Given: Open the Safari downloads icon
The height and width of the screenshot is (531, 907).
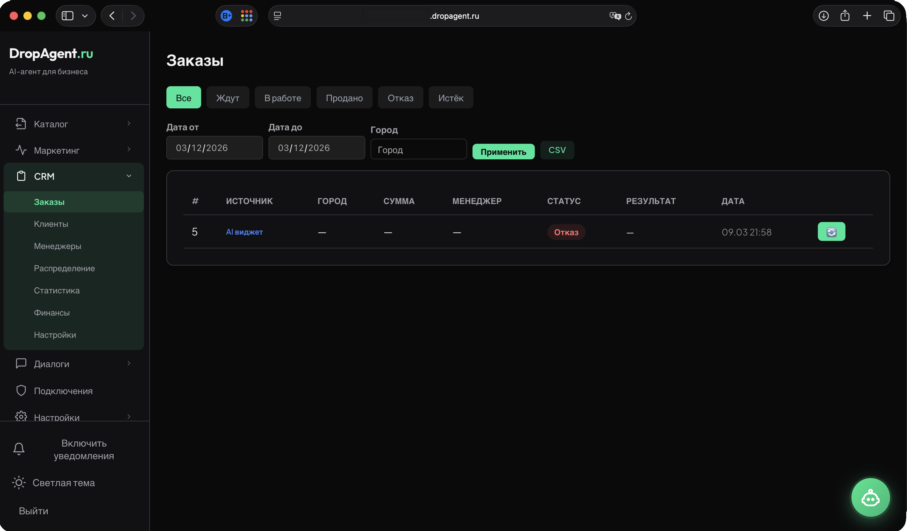Looking at the screenshot, I should pos(823,16).
